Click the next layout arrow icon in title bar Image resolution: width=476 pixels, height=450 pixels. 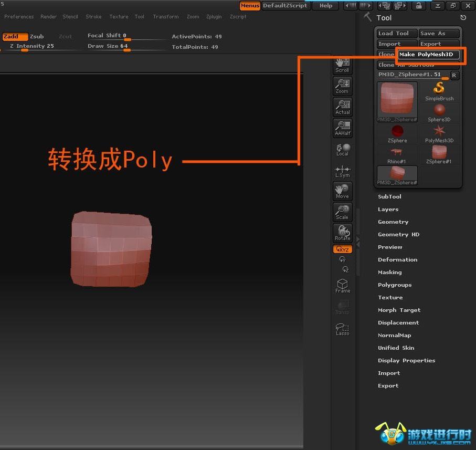pyautogui.click(x=365, y=5)
